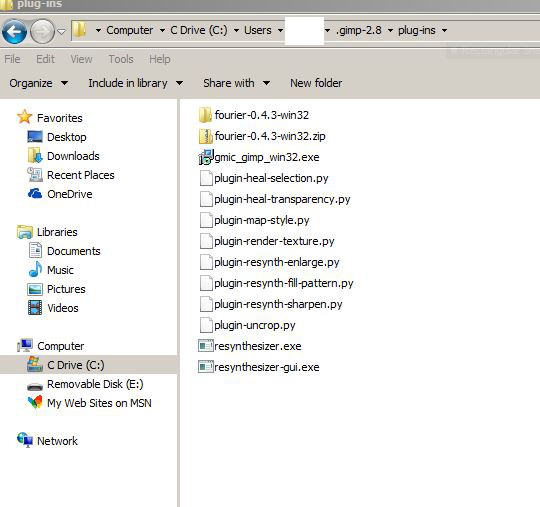540x507 pixels.
Task: Open My Web Sites on MSN butterfly icon
Action: [35, 402]
